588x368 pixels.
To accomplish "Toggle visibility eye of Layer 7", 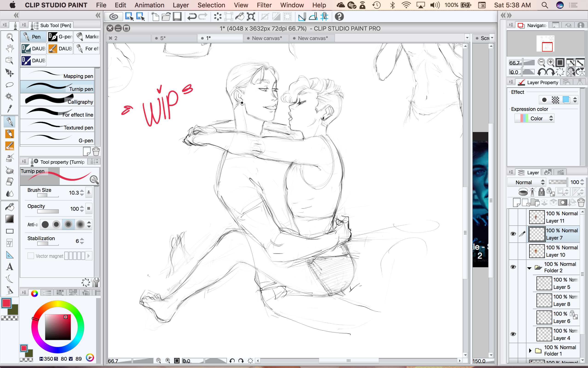I will [513, 234].
